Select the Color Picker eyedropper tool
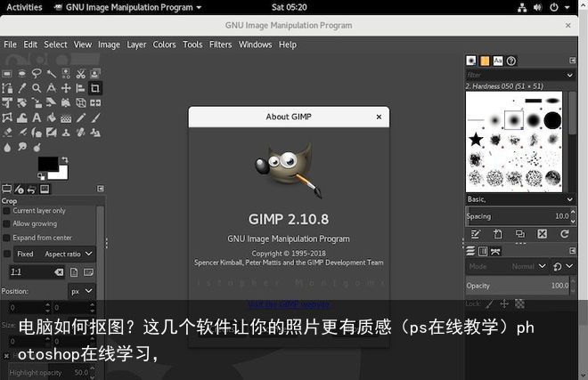This screenshot has height=380, width=588. point(21,88)
